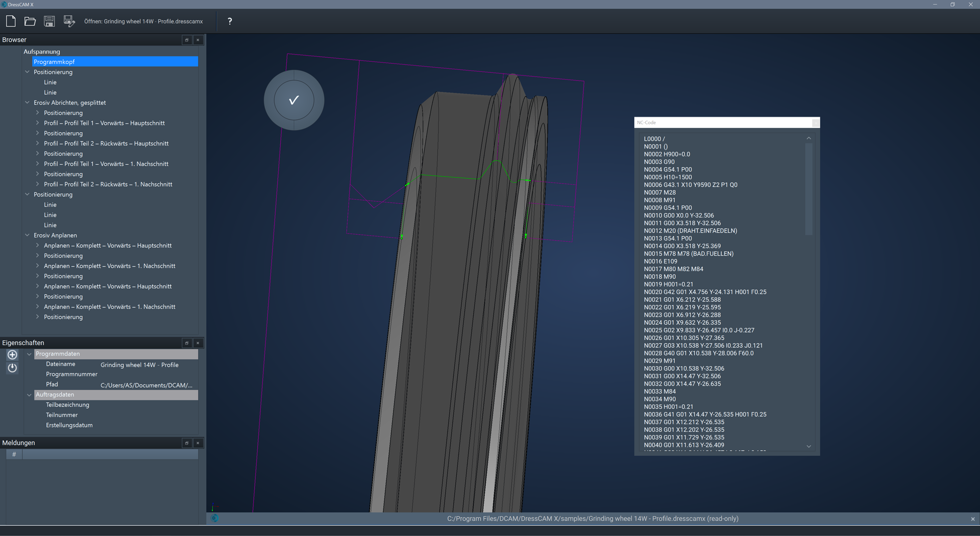Collapse the Erosiv Abrichten, gesplittet node
The image size is (980, 536).
(28, 103)
